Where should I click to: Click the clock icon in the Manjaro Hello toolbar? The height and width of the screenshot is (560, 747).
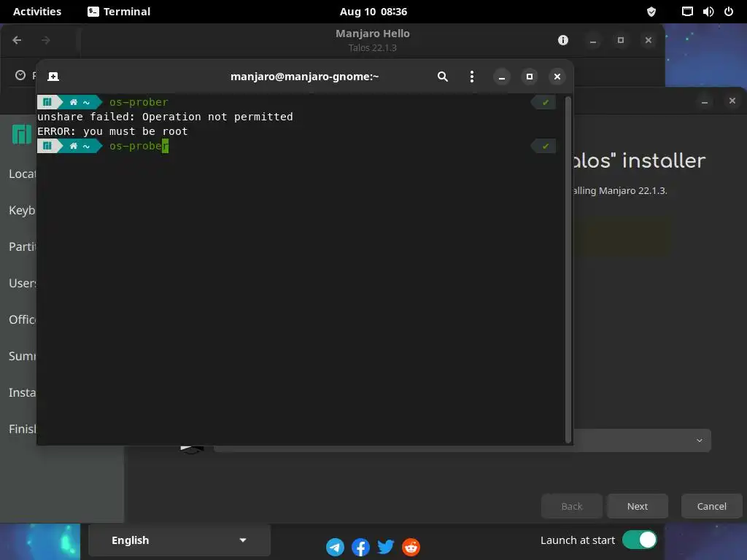[20, 75]
